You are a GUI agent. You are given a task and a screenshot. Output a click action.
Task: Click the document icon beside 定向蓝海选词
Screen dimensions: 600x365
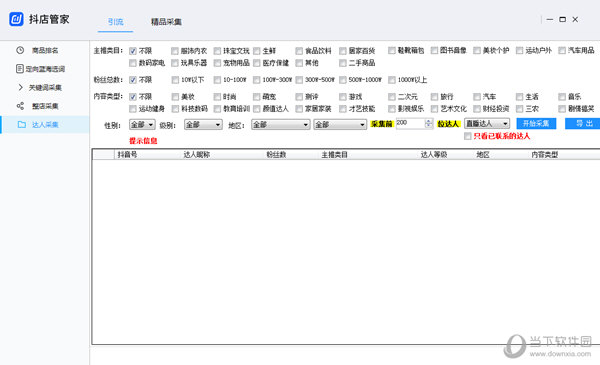[20, 69]
